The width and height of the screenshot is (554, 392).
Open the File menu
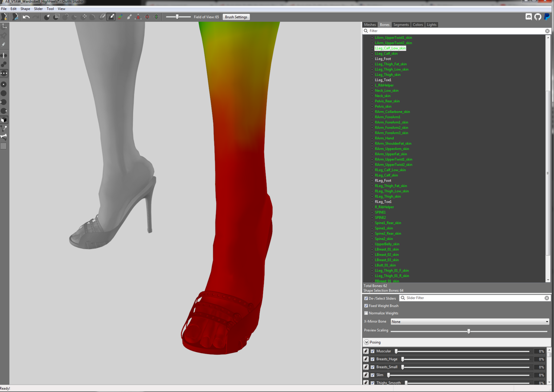[4, 9]
